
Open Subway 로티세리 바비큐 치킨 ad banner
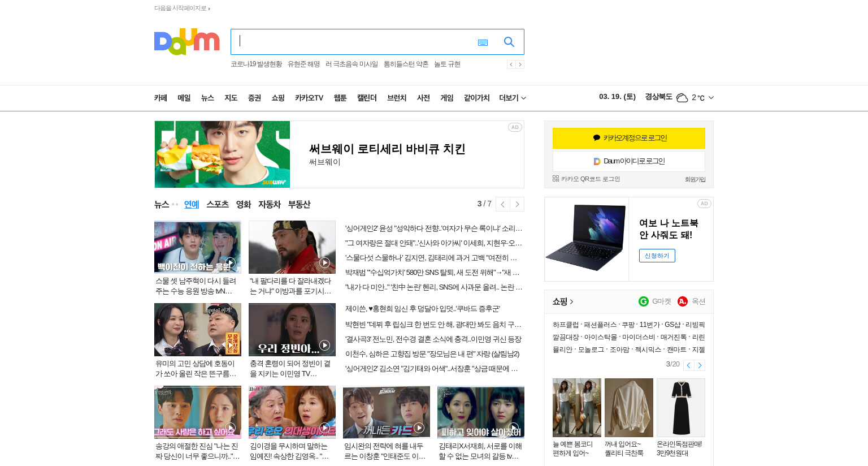pyautogui.click(x=339, y=154)
